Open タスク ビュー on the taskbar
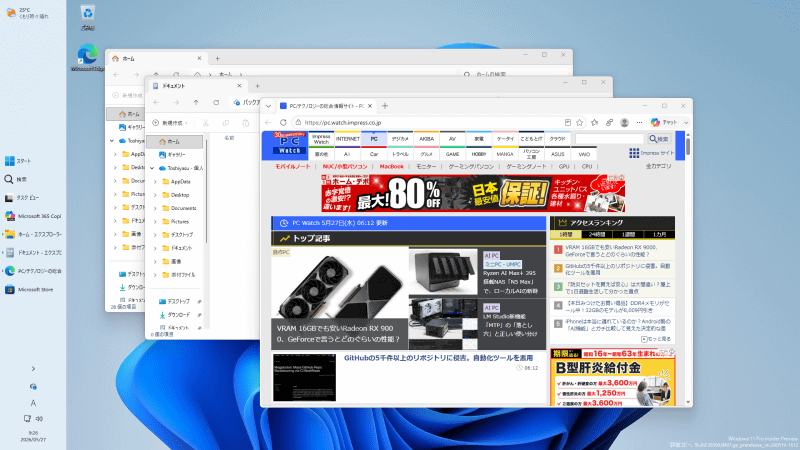800x450 pixels. 22,197
